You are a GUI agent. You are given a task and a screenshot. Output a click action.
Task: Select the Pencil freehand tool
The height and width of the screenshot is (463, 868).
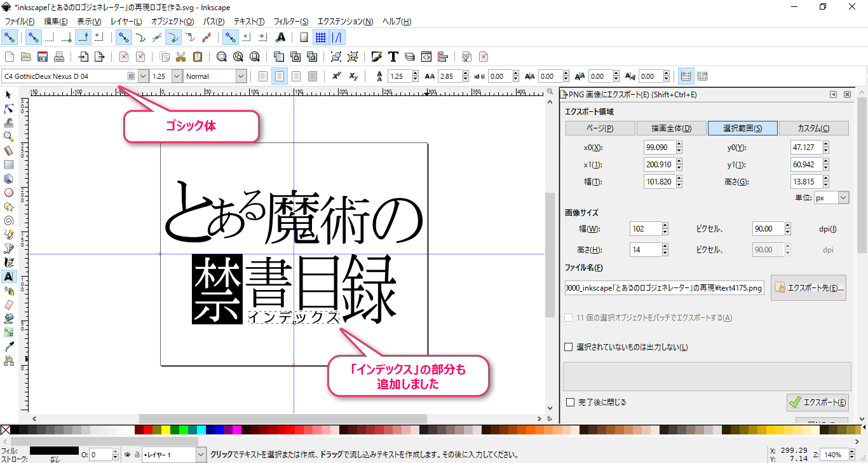(8, 235)
